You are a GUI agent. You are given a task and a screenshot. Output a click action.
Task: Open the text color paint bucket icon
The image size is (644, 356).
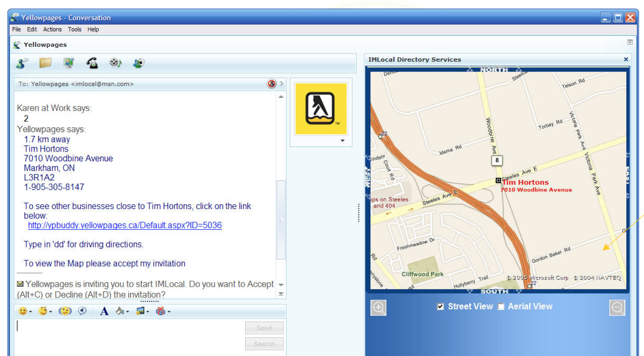coord(120,311)
